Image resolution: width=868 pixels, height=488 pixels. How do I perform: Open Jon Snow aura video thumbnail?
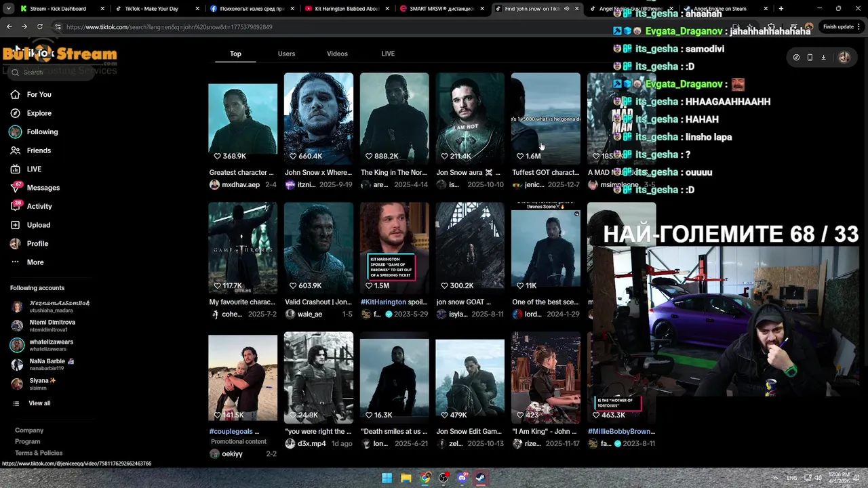tap(470, 119)
